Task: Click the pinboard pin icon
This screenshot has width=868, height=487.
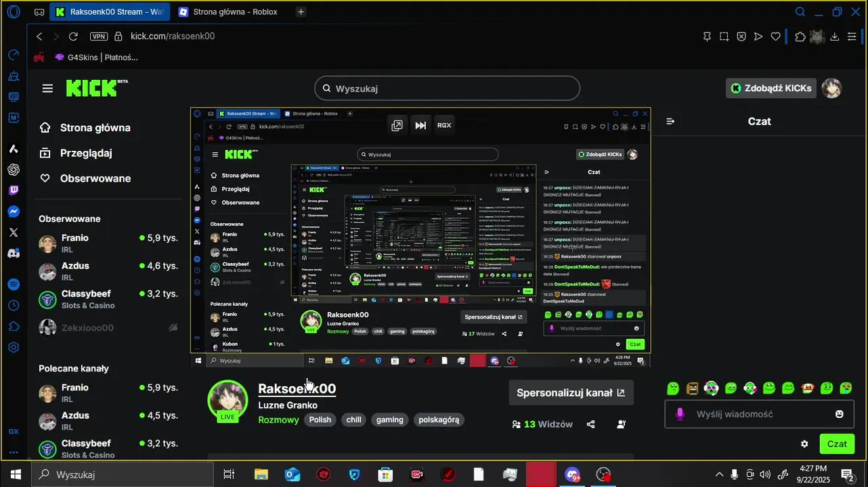Action: coord(707,37)
